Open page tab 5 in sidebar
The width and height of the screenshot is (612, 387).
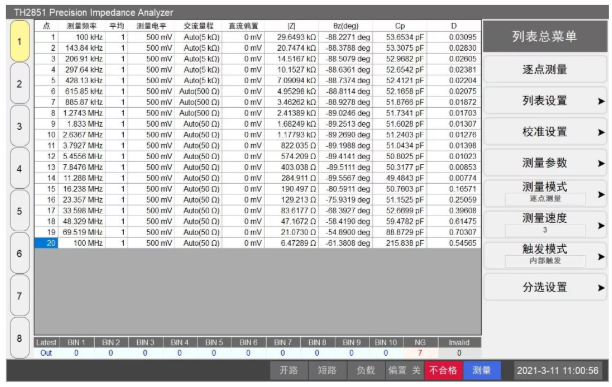tap(20, 211)
